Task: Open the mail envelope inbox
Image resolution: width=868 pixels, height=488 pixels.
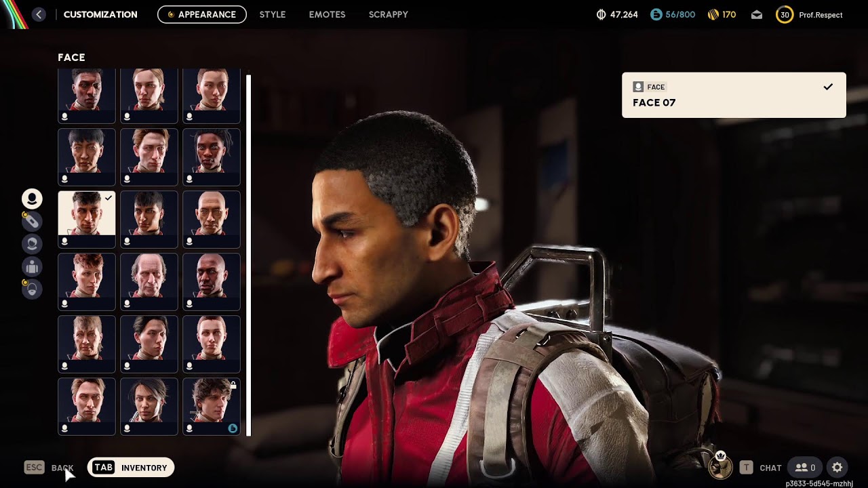Action: (x=757, y=15)
